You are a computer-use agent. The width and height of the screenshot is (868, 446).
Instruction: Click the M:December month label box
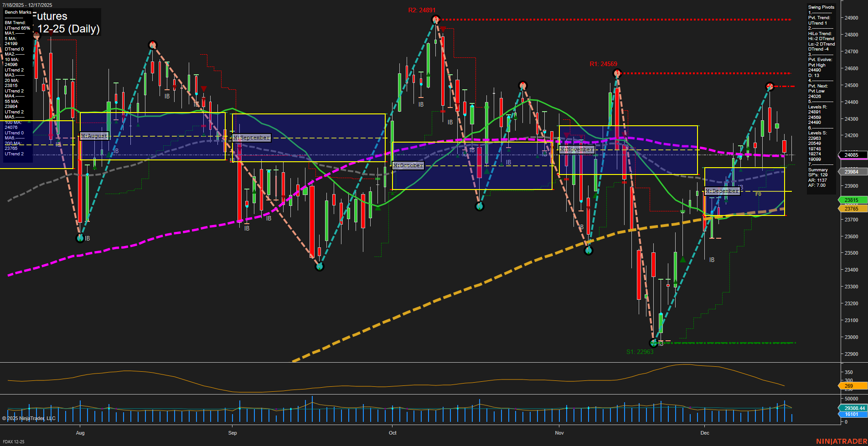pyautogui.click(x=722, y=191)
